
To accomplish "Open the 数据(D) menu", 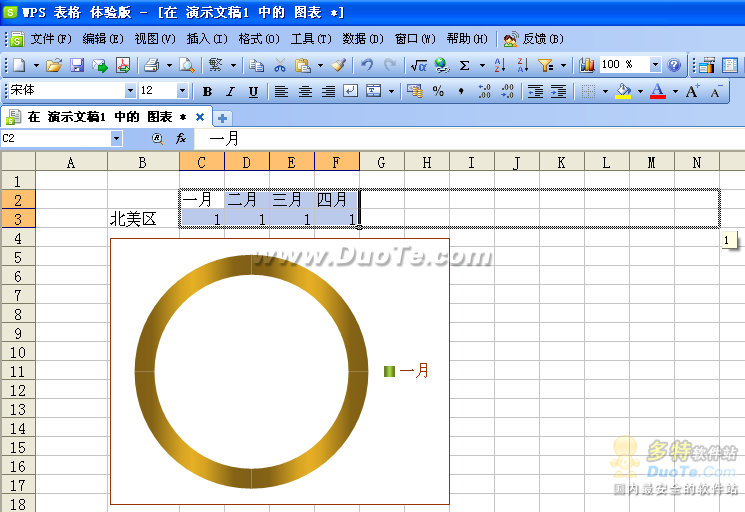I will pyautogui.click(x=362, y=39).
